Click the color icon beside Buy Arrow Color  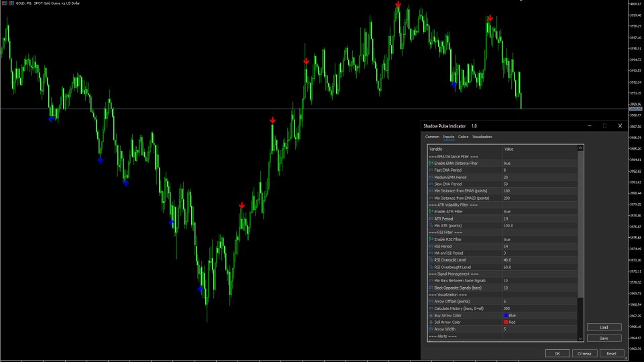coord(431,315)
